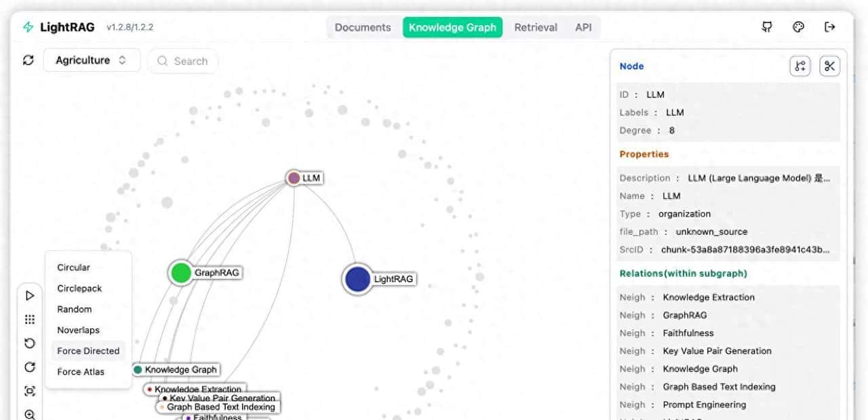Click the truncated Description property value

tap(759, 178)
